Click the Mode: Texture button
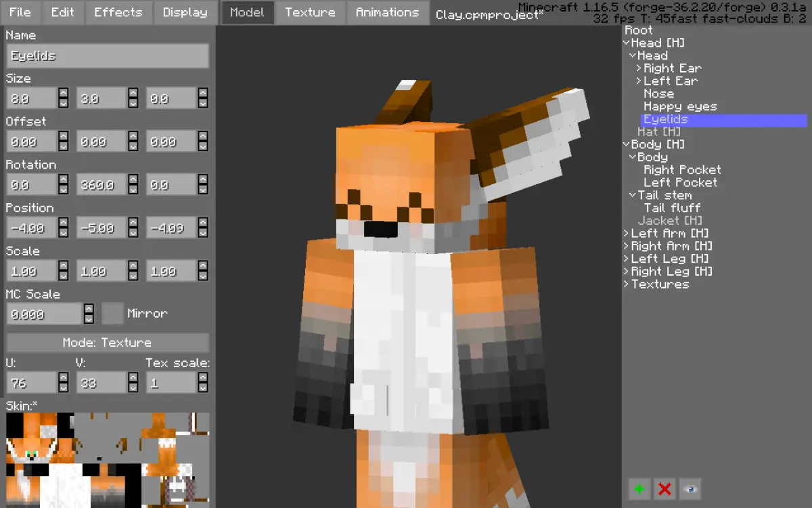 107,343
